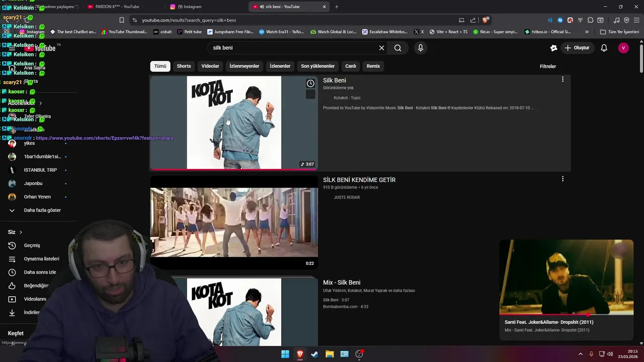Open SİLK BENİ KENDİME GETİR video title
This screenshot has height=362, width=644.
pyautogui.click(x=359, y=180)
